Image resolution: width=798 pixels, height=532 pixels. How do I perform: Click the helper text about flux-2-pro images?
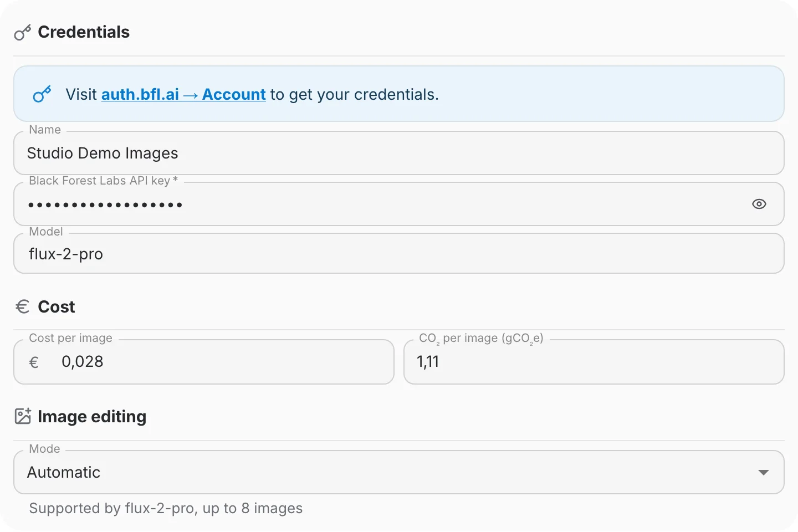click(x=166, y=508)
